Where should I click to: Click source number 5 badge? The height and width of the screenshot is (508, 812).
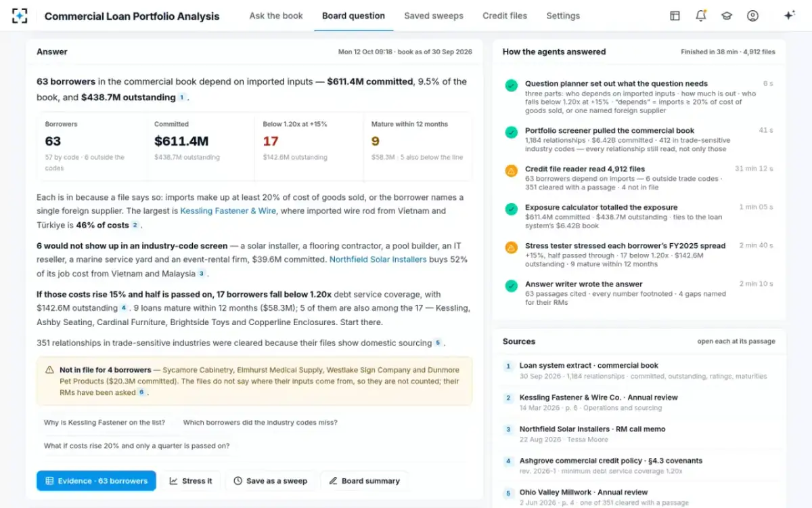(508, 493)
